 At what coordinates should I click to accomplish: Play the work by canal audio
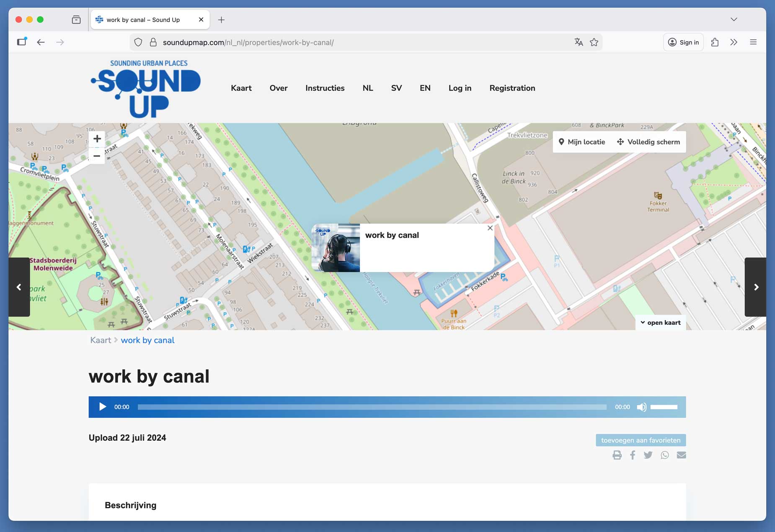tap(102, 407)
